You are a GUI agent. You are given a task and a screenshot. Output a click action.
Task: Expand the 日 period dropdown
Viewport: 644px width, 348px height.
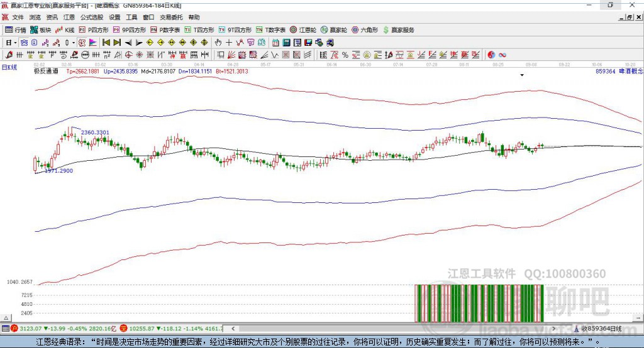pos(15,43)
